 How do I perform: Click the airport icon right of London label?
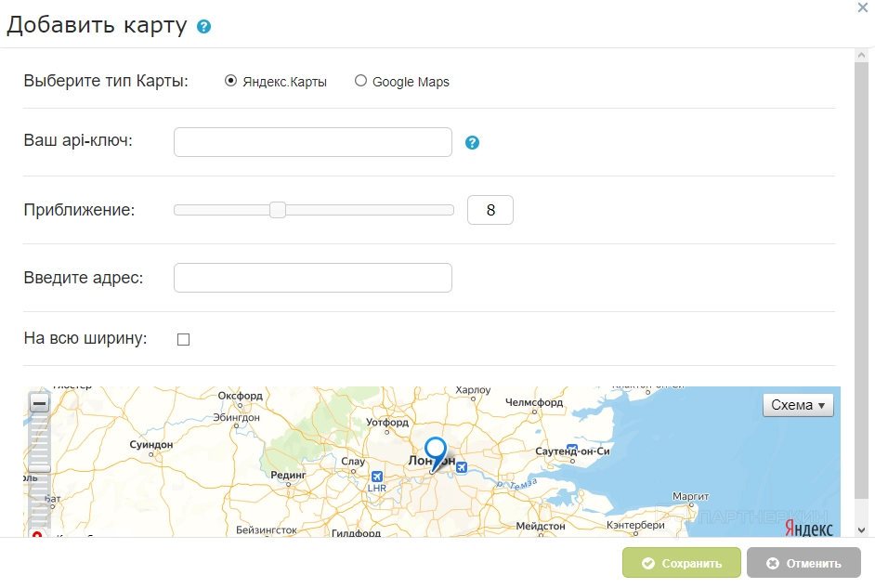coord(461,467)
